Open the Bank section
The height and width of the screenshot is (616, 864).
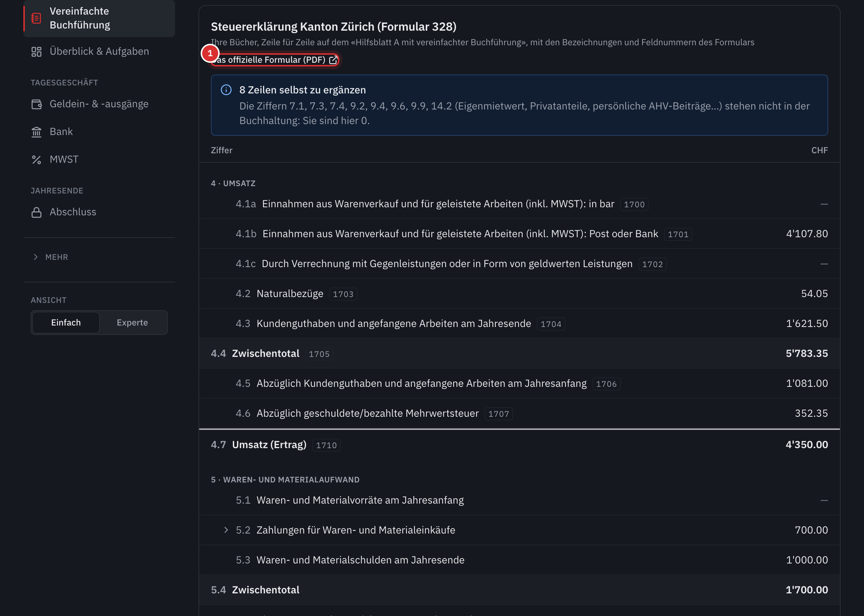click(x=99, y=132)
